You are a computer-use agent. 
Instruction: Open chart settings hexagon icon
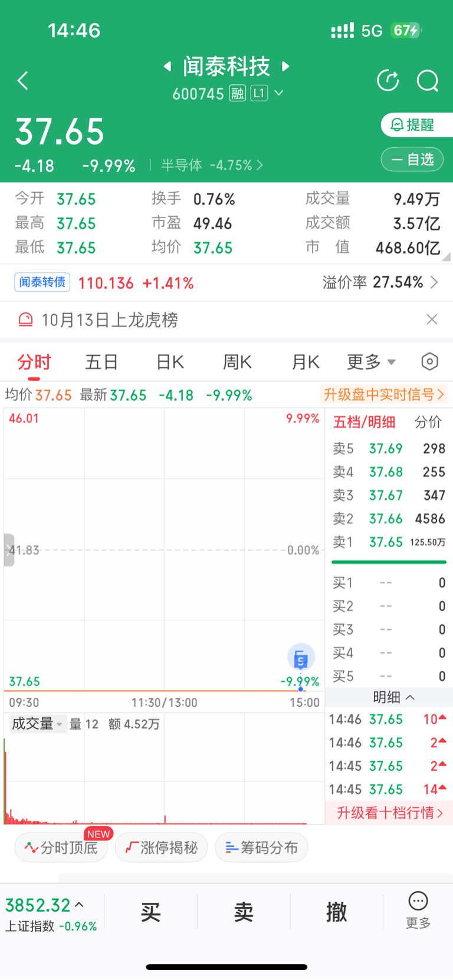(x=430, y=361)
